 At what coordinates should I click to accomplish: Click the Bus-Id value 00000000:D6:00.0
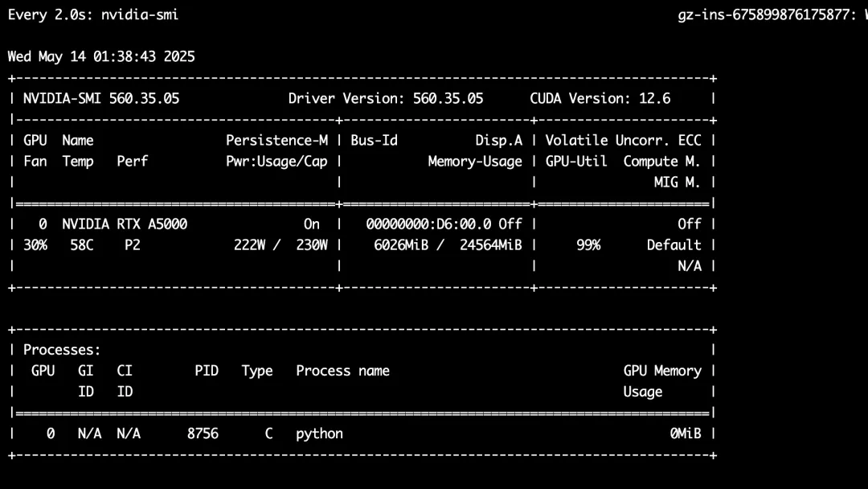click(x=428, y=224)
